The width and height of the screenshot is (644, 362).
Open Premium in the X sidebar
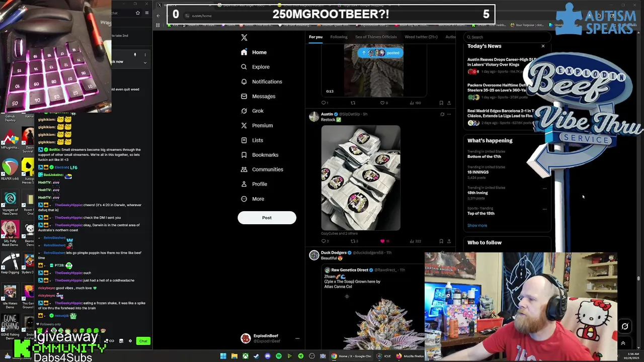(257, 125)
